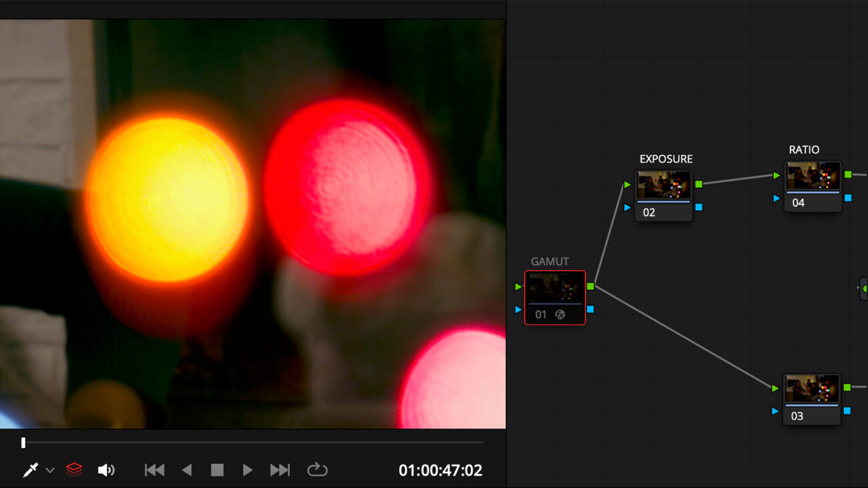
Task: Play the clip in reverse
Action: [186, 469]
